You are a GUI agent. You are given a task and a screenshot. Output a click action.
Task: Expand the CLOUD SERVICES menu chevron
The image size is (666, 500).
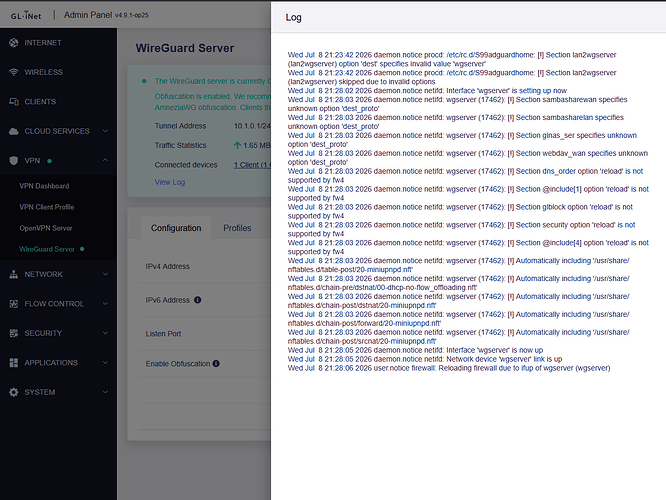point(105,131)
